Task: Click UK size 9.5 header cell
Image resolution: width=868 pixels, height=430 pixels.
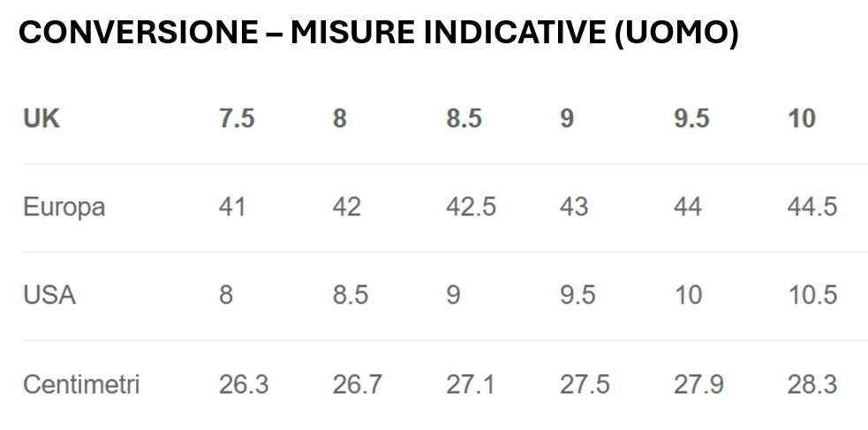Action: point(692,118)
